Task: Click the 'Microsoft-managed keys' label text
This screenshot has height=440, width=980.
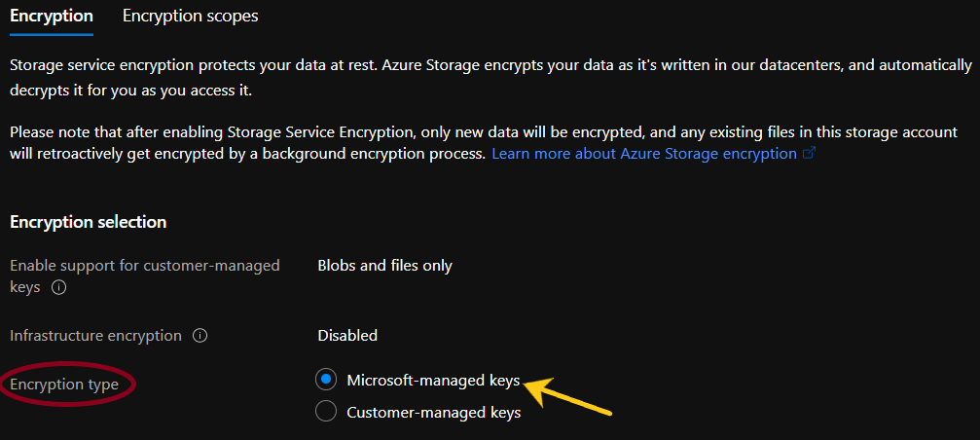Action: [433, 380]
